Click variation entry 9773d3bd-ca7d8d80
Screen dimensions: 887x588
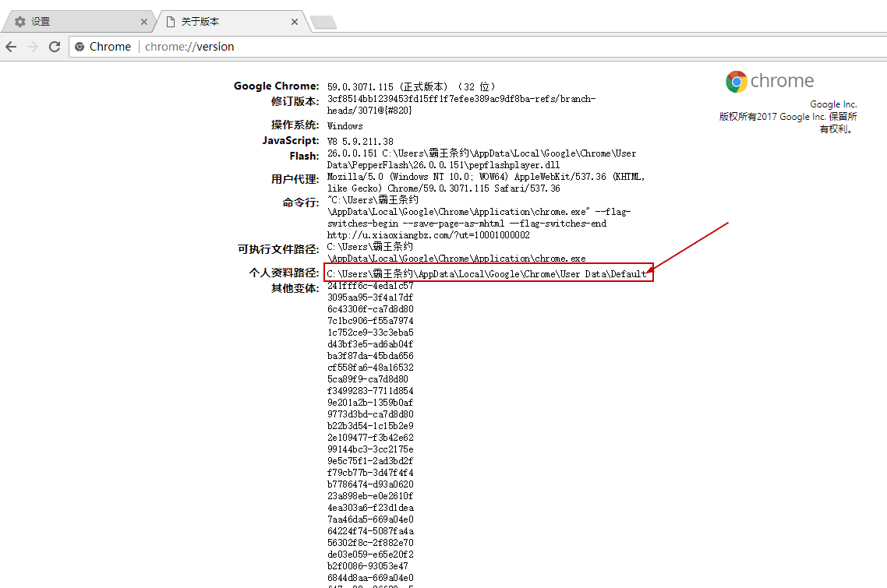[x=370, y=414]
